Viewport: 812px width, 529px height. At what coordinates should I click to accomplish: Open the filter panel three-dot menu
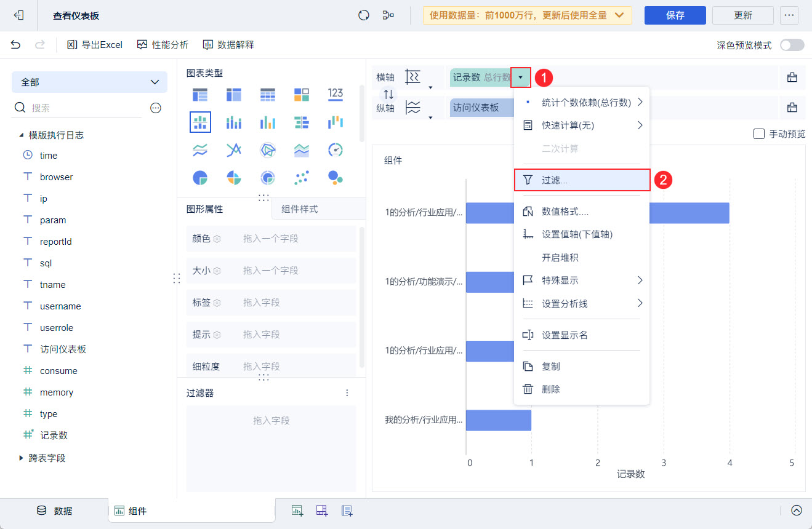point(347,392)
